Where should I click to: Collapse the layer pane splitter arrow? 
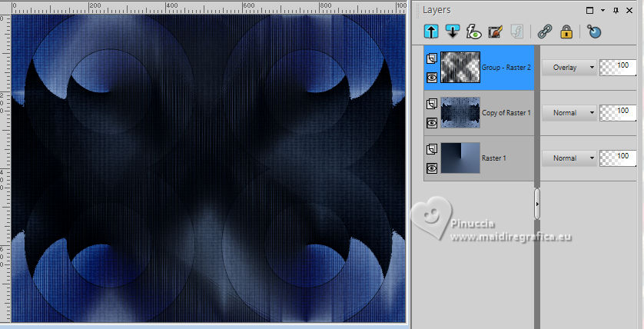[537, 204]
